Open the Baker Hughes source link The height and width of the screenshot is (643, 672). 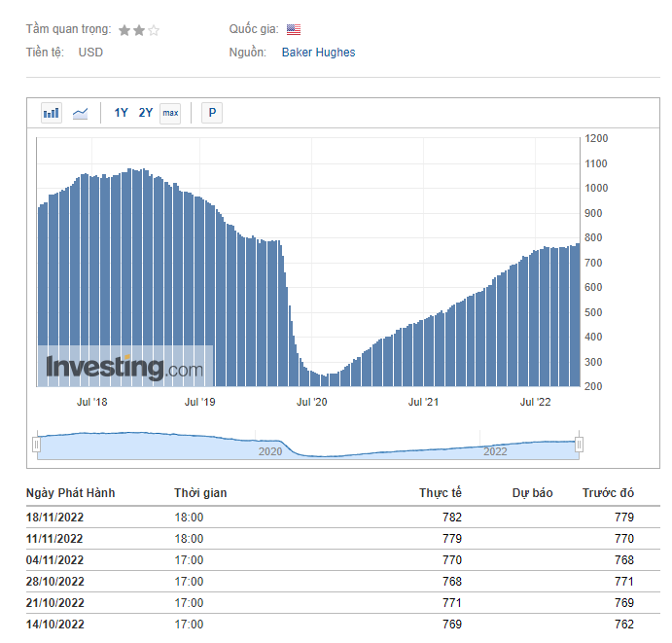(318, 53)
